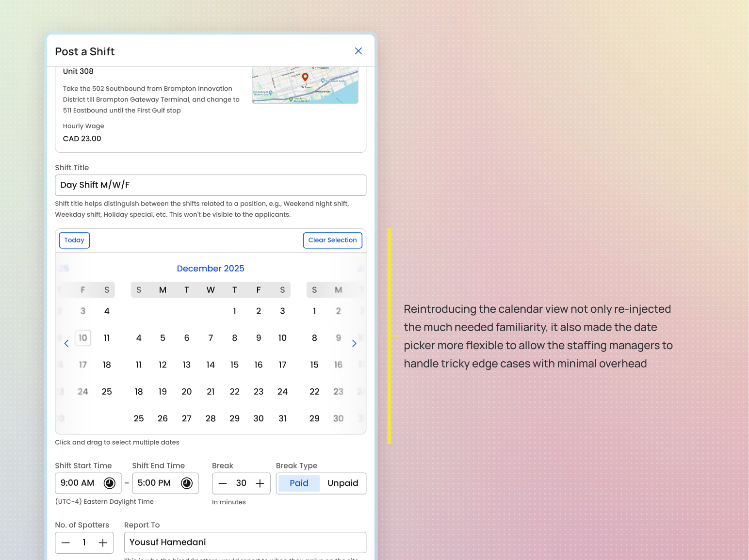Click the selected date 10 cell

(x=82, y=337)
